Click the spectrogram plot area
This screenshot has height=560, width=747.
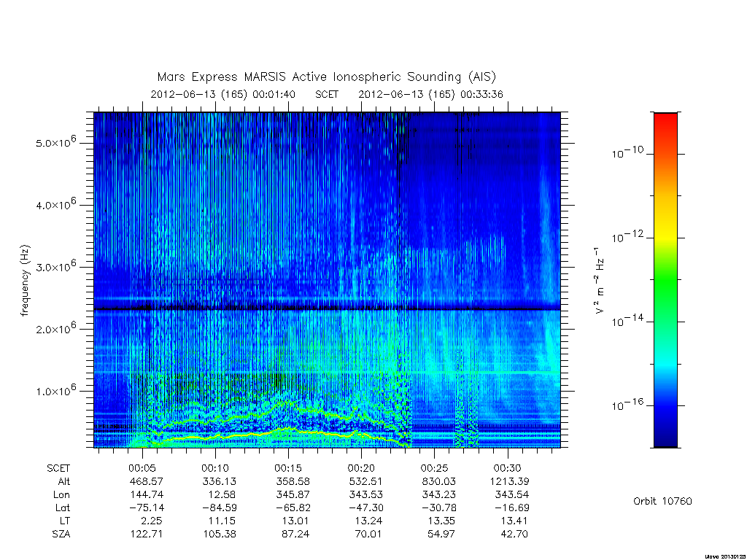pos(327,280)
